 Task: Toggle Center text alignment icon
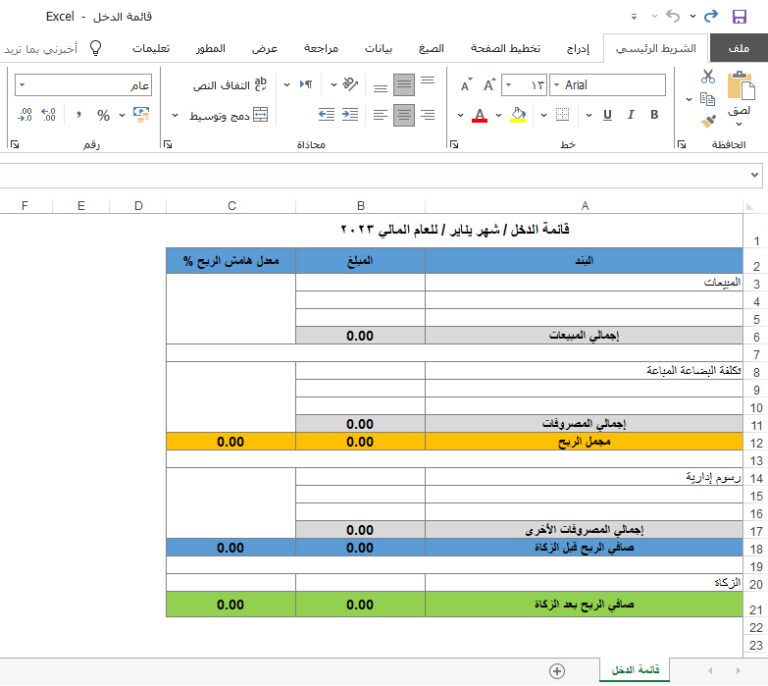click(x=404, y=115)
